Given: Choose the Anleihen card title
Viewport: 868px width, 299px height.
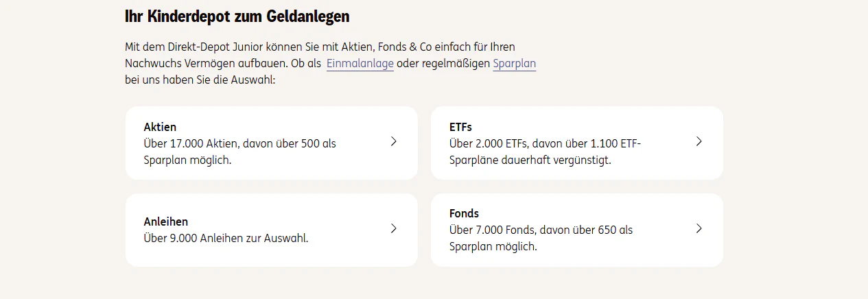Looking at the screenshot, I should click(165, 222).
